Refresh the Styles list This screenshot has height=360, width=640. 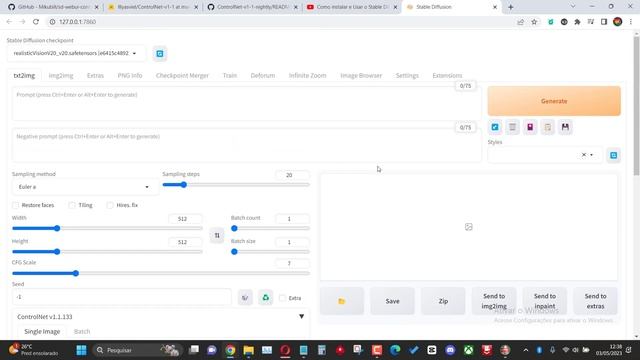613,155
